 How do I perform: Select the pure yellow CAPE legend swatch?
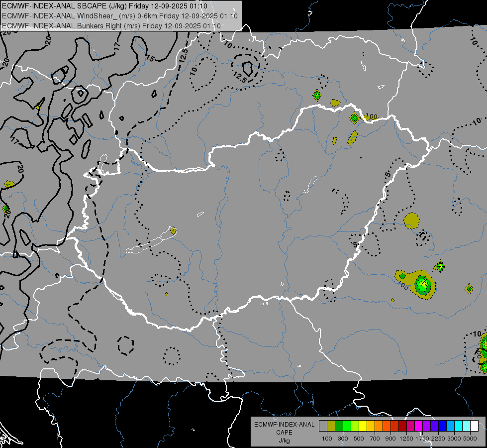(363, 426)
